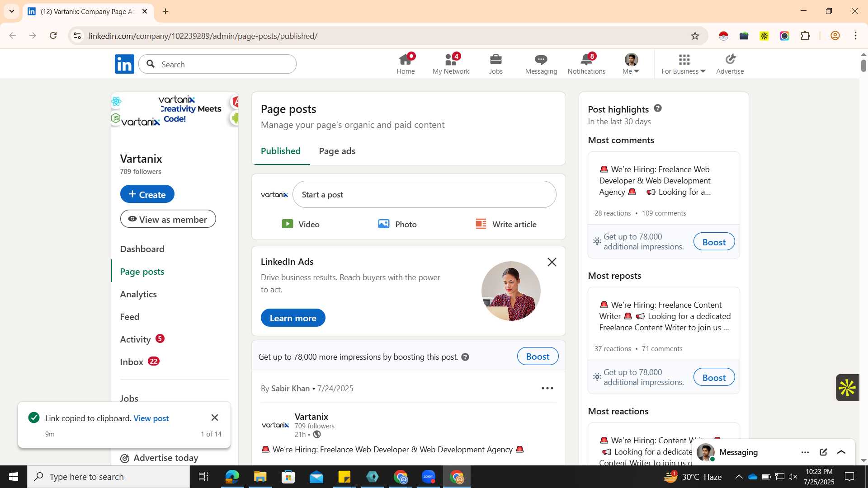Switch to the Page ads tab
This screenshot has width=868, height=488.
click(337, 151)
